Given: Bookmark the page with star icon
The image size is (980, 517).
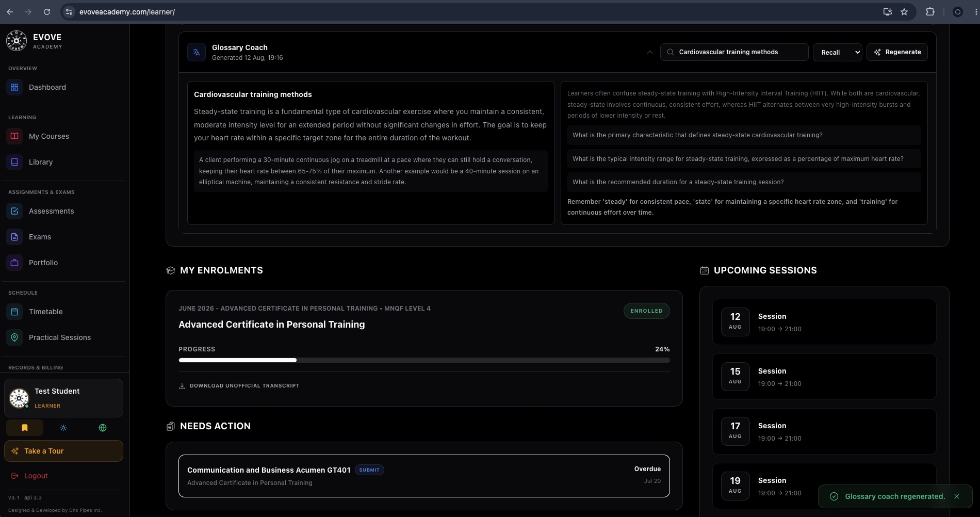Looking at the screenshot, I should coord(904,12).
